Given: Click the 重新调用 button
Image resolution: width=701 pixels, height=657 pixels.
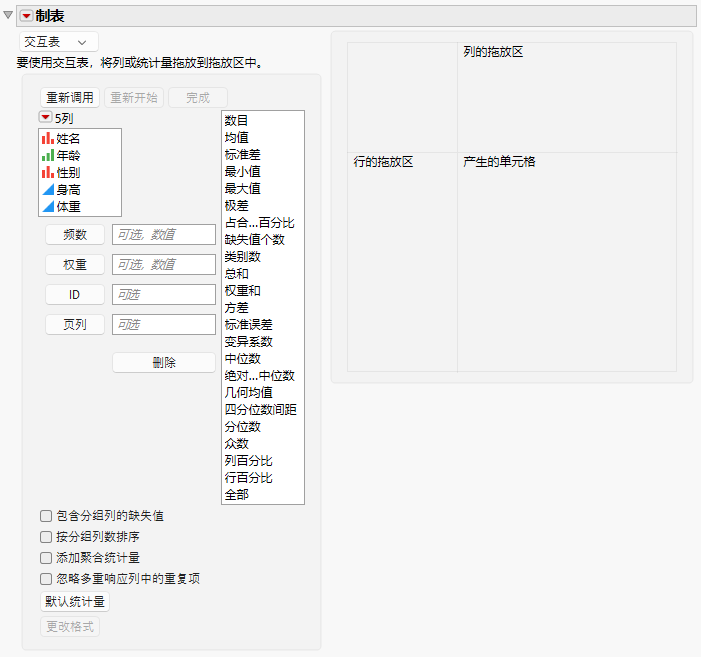Looking at the screenshot, I should tap(70, 97).
